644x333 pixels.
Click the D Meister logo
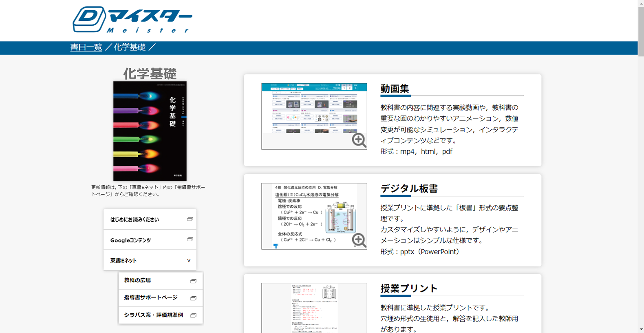coord(132,20)
